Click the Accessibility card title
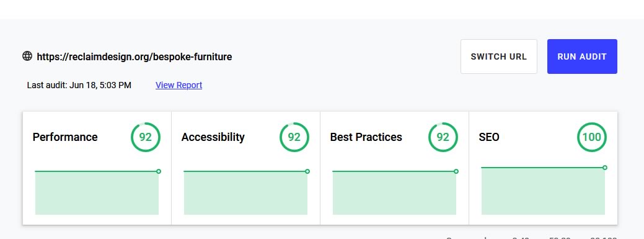Viewport: 644px width, 239px height. 213,137
